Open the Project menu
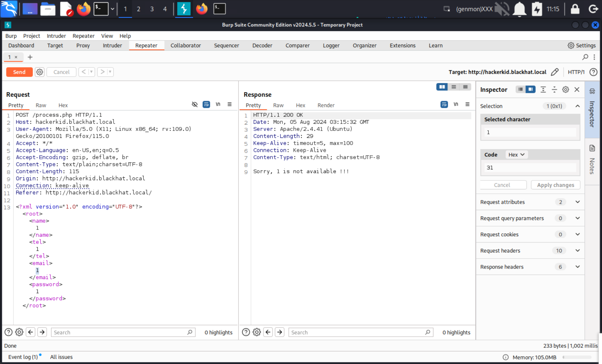The width and height of the screenshot is (602, 364). (32, 36)
